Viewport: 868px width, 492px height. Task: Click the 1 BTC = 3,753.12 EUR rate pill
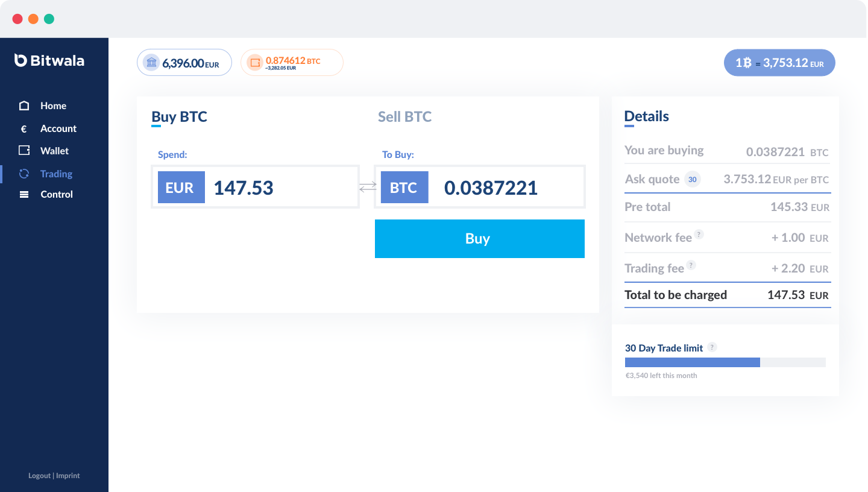pos(779,63)
